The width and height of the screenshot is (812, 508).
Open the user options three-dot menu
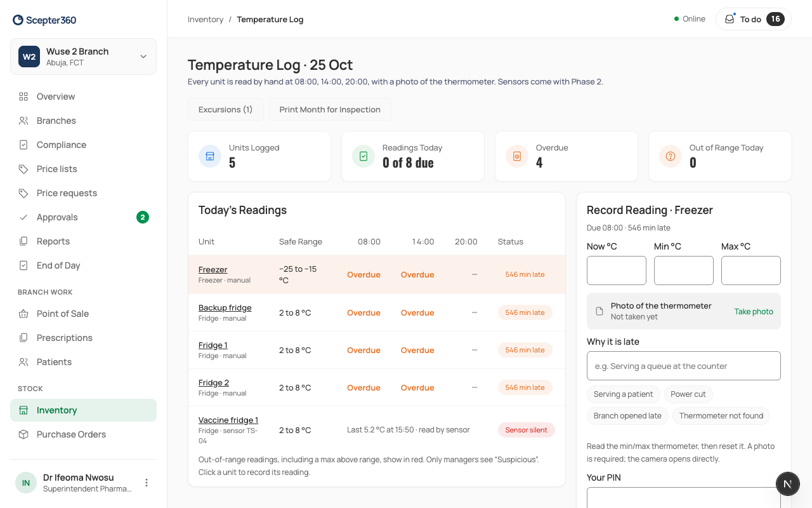tap(147, 483)
